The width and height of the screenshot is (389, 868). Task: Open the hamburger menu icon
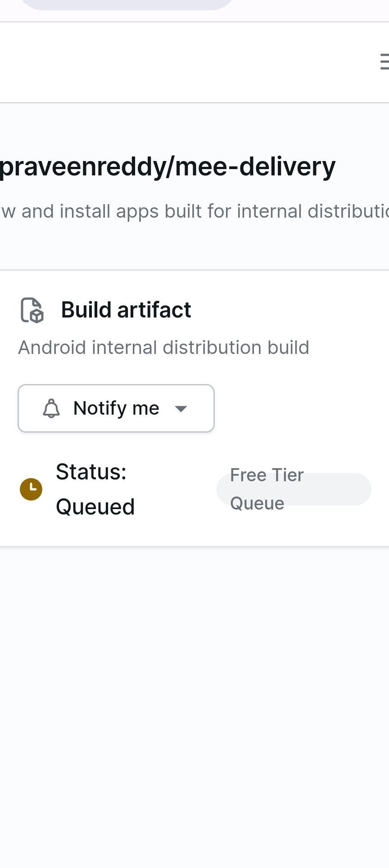384,62
